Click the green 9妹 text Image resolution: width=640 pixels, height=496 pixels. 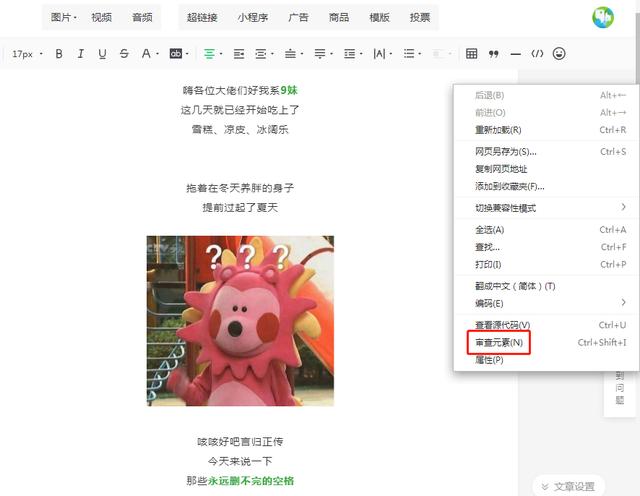289,90
